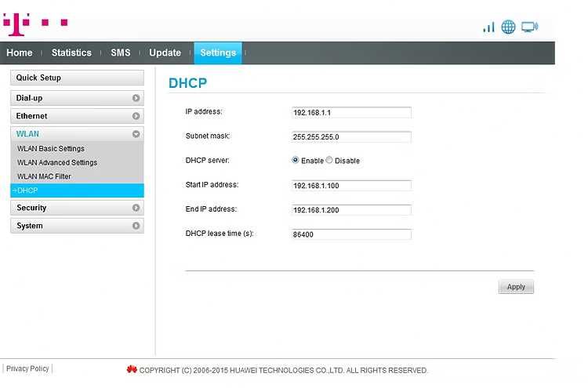
Task: Click the Huawei logo in footer
Action: tap(132, 369)
